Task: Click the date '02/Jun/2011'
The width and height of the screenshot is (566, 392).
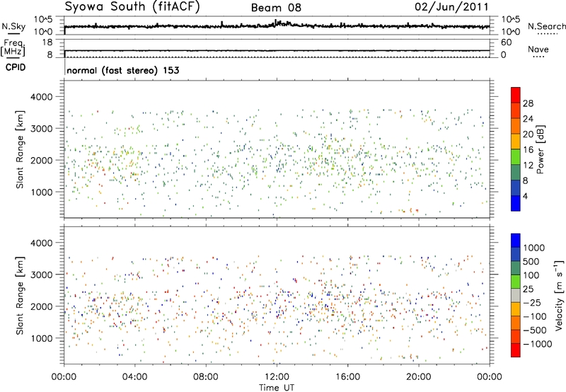Action: [x=451, y=6]
